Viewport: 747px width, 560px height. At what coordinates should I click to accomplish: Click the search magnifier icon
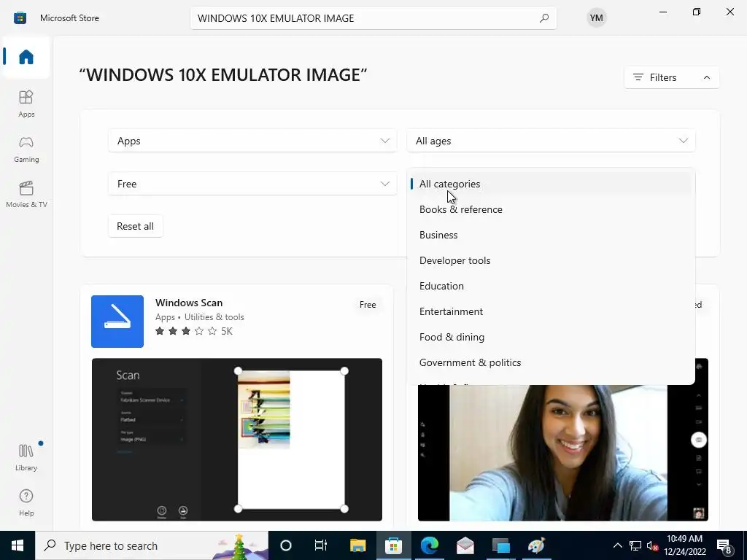tap(543, 18)
